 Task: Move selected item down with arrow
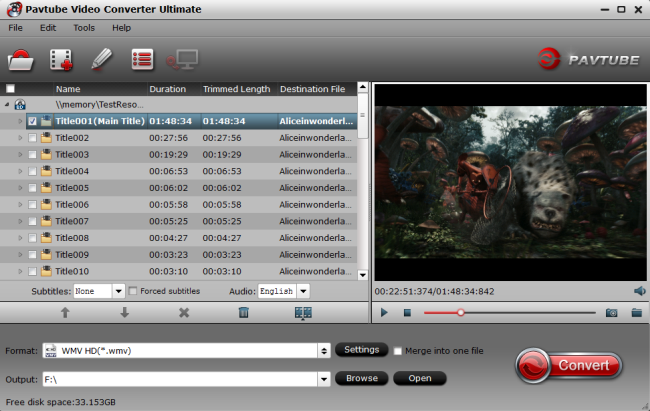click(x=124, y=312)
